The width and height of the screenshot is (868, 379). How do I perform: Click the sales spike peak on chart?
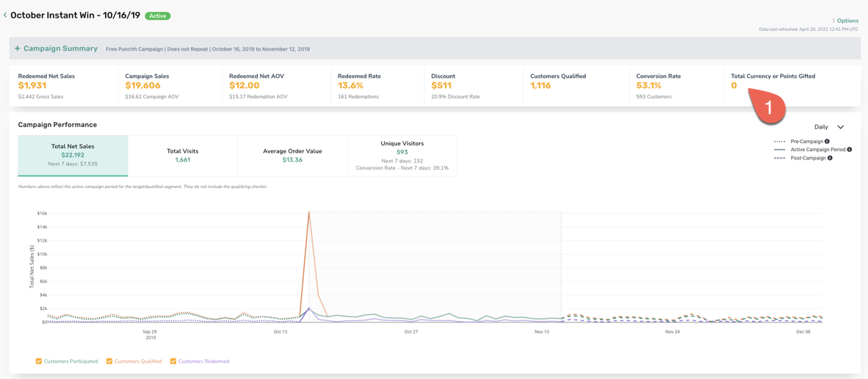pyautogui.click(x=308, y=212)
